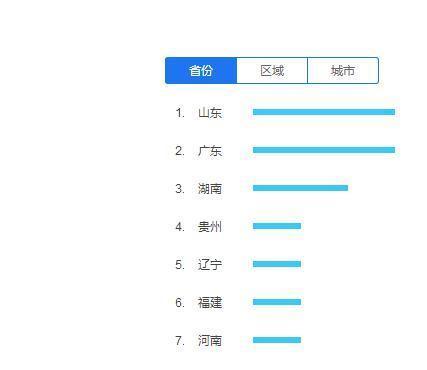Viewport: 427px width, 370px height.
Task: Open the 城市 tab
Action: click(343, 70)
